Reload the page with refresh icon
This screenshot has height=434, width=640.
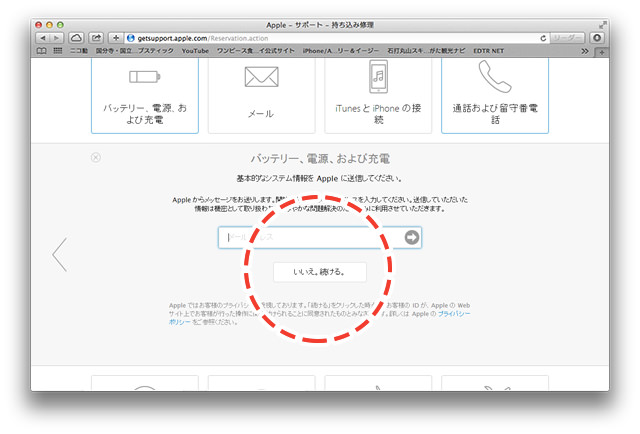pos(543,38)
